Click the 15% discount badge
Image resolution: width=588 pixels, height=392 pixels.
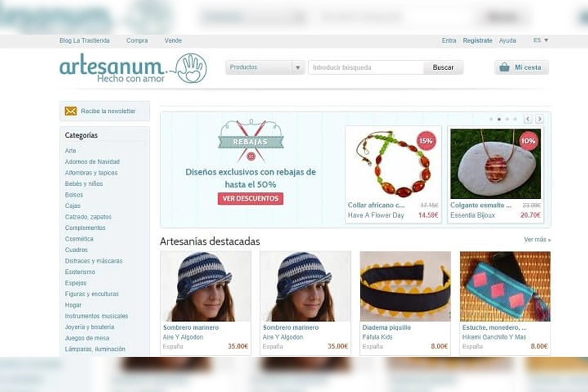426,141
